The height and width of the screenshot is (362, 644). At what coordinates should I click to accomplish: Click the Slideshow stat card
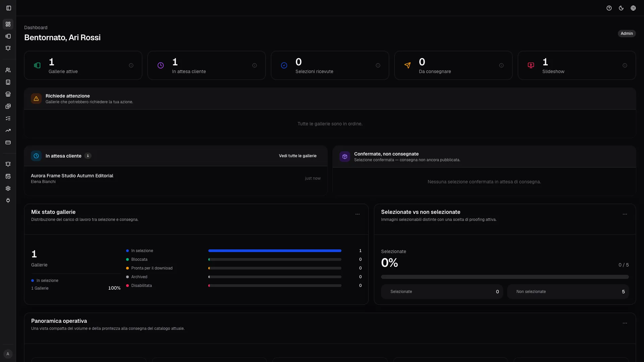577,65
